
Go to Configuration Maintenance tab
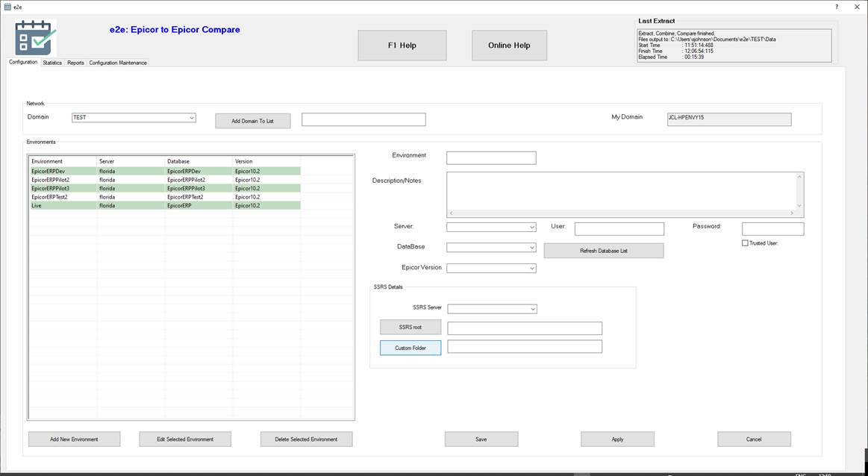coord(118,63)
